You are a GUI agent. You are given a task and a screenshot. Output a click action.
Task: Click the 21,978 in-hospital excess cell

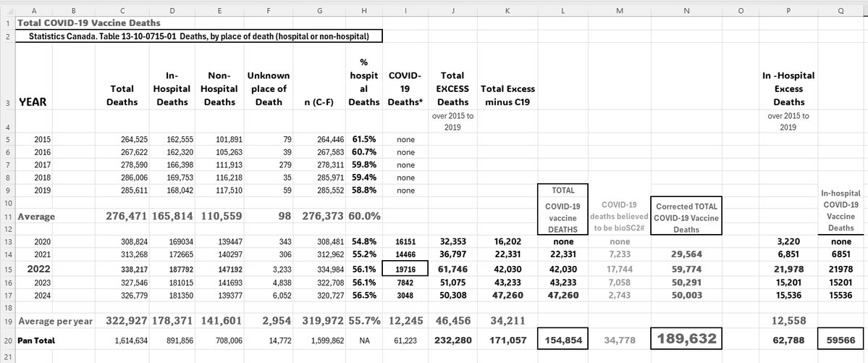789,270
